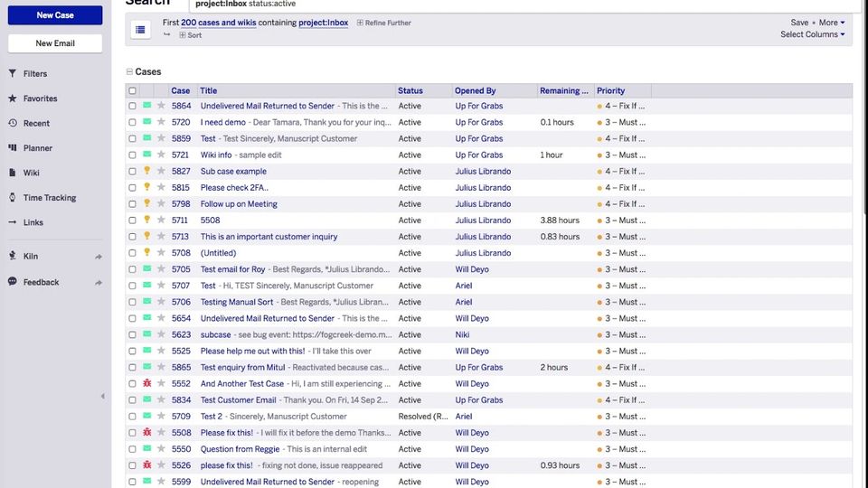Open the Time Tracking stopwatch icon
Image resolution: width=868 pixels, height=488 pixels.
pos(12,198)
